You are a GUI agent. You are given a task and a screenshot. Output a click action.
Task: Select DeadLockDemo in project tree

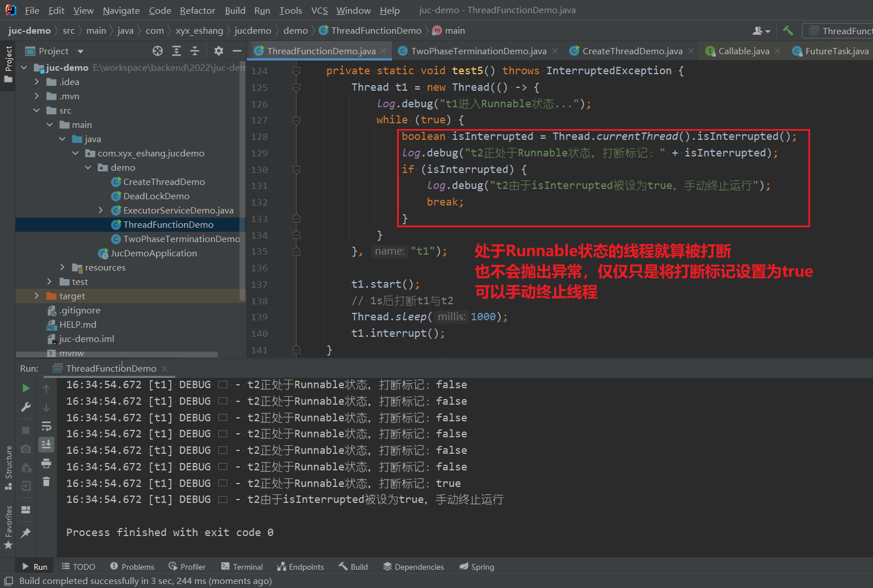pyautogui.click(x=156, y=196)
